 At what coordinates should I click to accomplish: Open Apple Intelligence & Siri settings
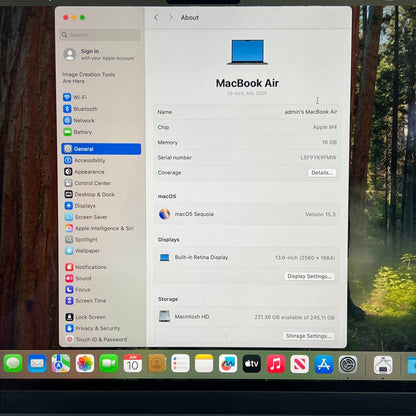(x=99, y=228)
